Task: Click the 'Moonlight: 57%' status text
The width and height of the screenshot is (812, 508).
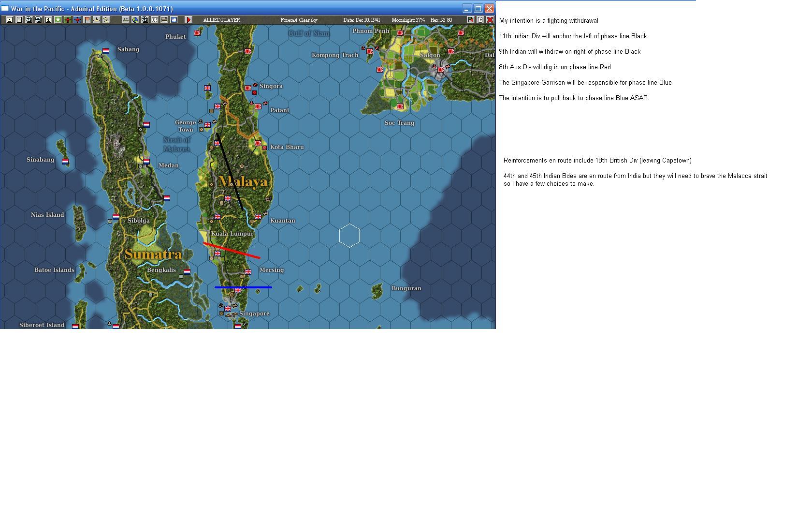Action: coord(408,20)
